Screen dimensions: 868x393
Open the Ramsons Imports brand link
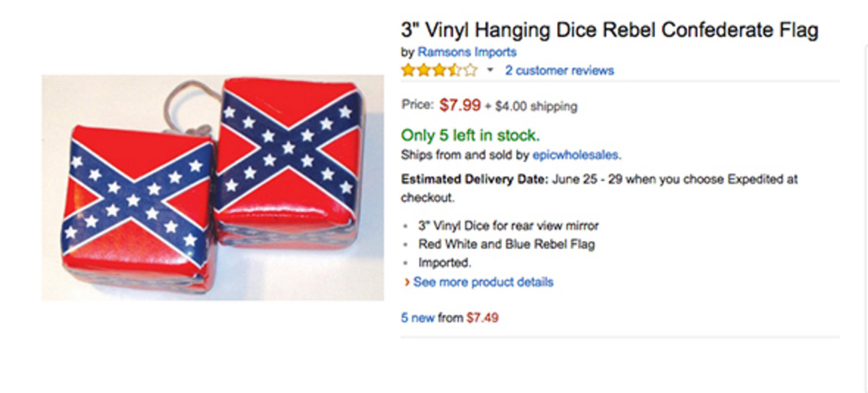click(x=467, y=52)
